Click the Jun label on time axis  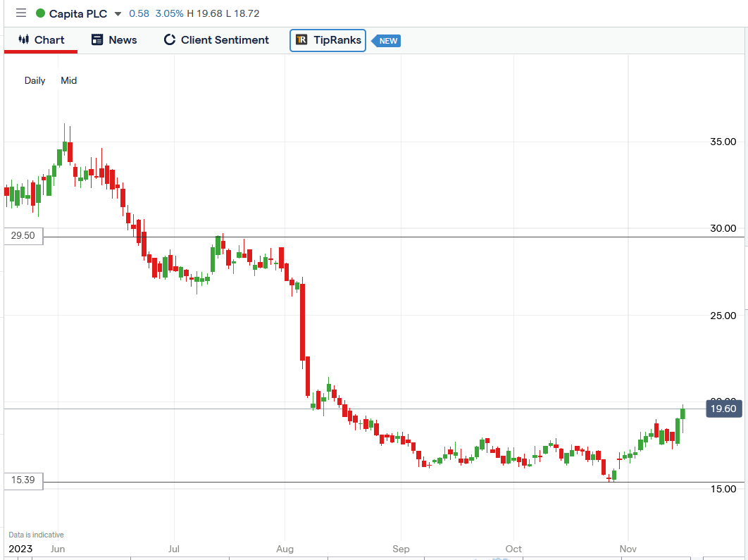(58, 549)
